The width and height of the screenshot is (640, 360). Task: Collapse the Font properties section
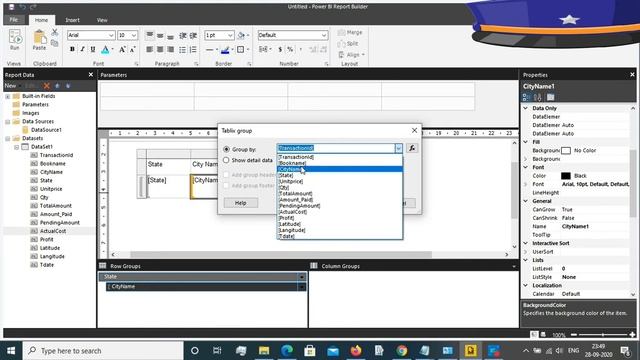(x=526, y=167)
